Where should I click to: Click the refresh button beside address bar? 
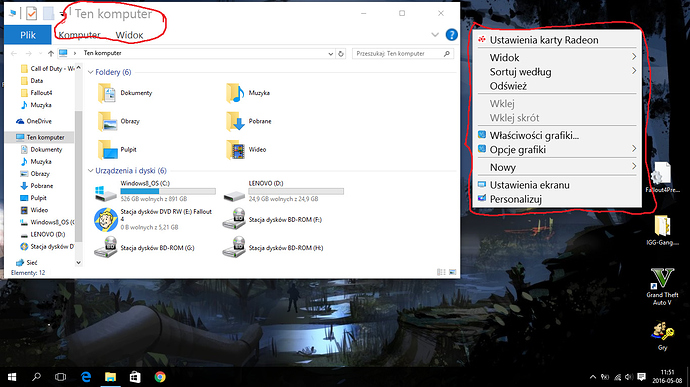tap(341, 54)
